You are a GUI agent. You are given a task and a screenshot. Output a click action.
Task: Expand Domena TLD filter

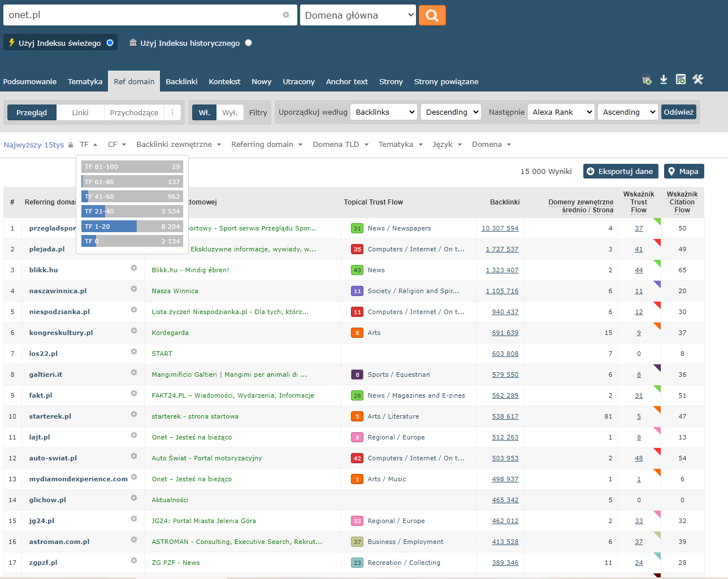pos(341,145)
